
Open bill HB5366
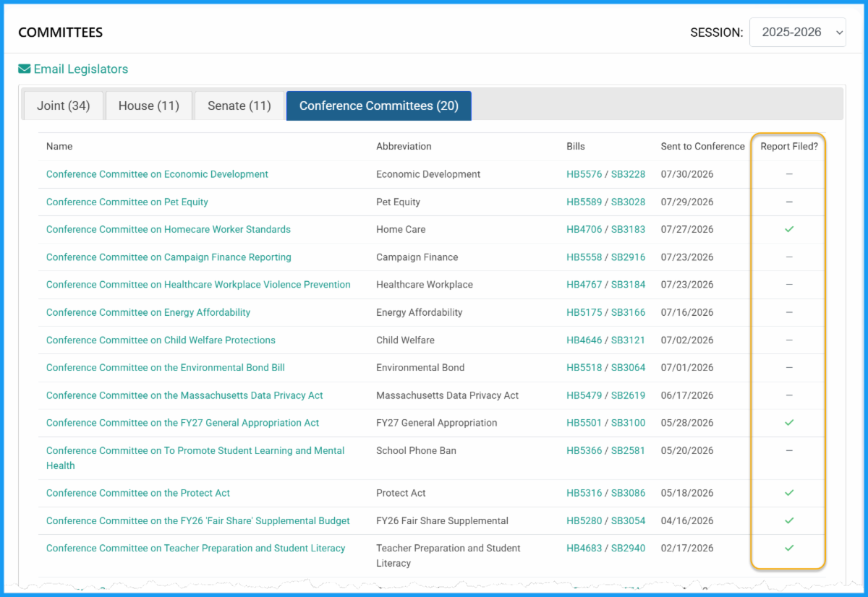584,450
